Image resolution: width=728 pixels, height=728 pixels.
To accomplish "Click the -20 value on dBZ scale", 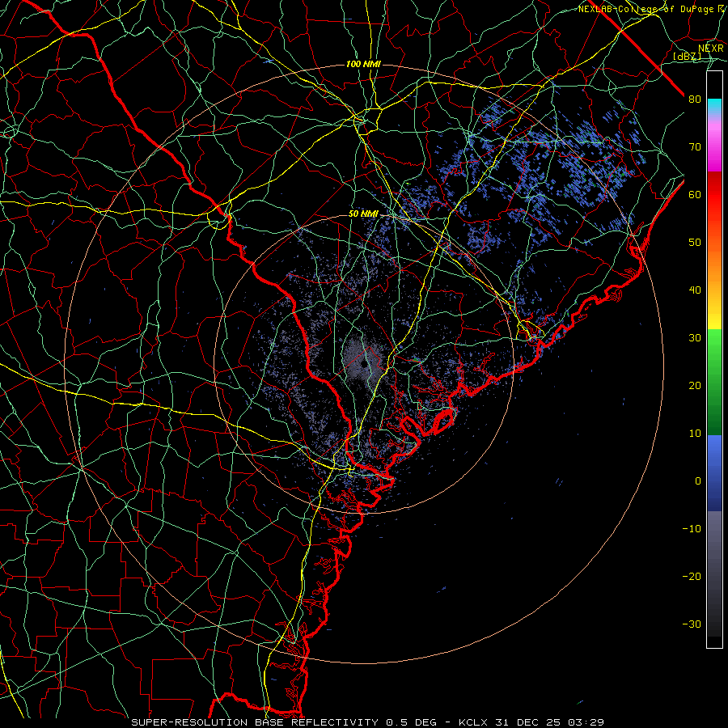I will click(x=692, y=576).
